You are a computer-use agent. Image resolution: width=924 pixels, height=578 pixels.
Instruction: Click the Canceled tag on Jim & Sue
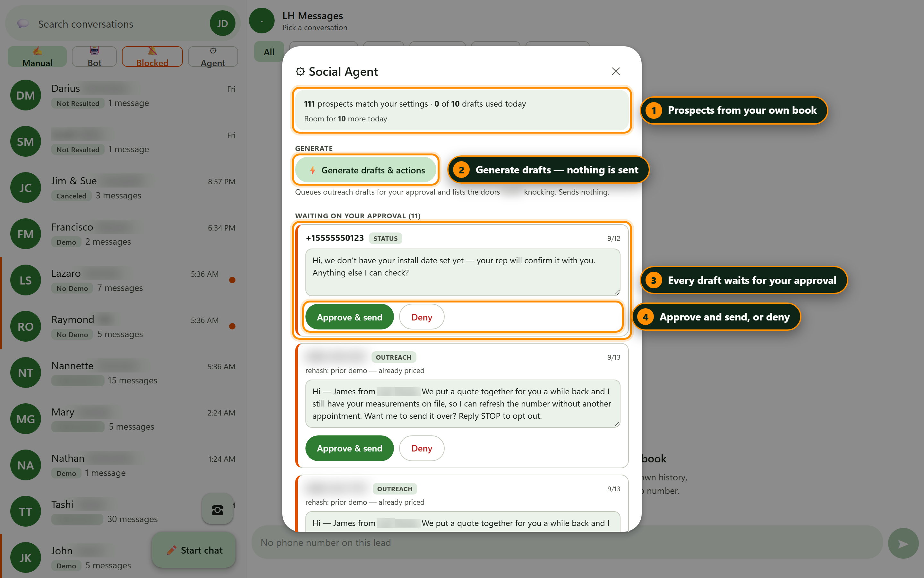72,196
